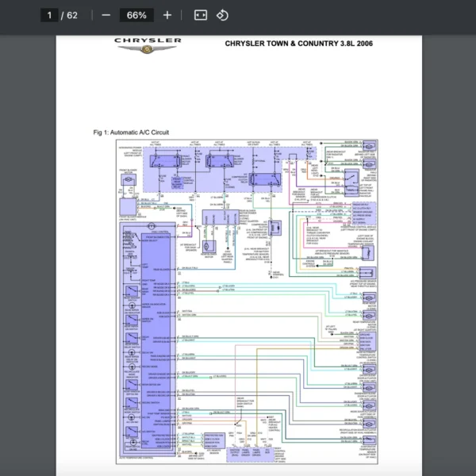Click the CHRYSLER wordmark above the emblem
The image size is (476, 476).
click(x=148, y=40)
